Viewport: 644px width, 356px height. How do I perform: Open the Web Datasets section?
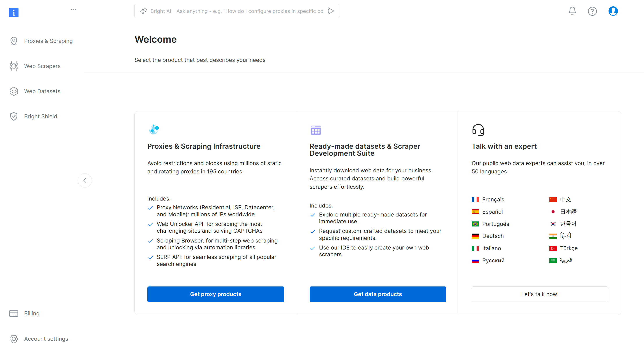[x=42, y=91]
